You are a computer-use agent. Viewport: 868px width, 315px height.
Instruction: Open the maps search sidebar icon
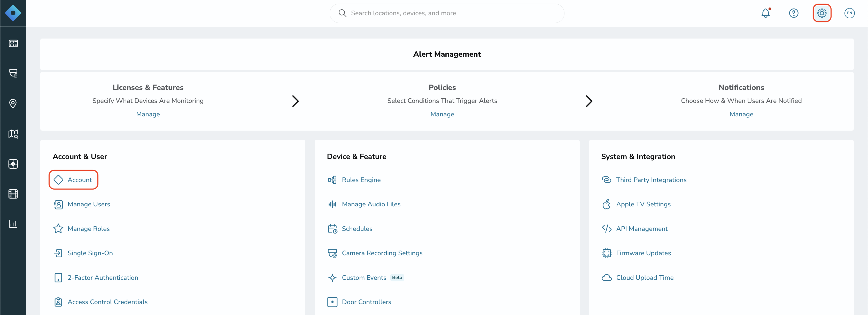point(13,134)
